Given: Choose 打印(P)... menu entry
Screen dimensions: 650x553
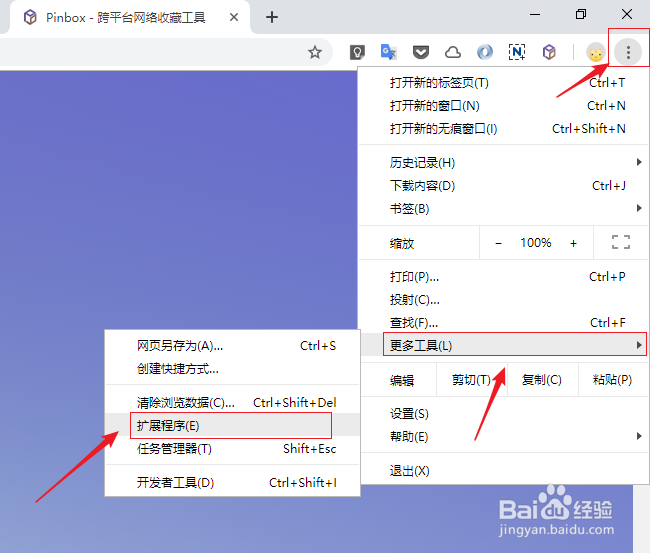Looking at the screenshot, I should [x=503, y=276].
